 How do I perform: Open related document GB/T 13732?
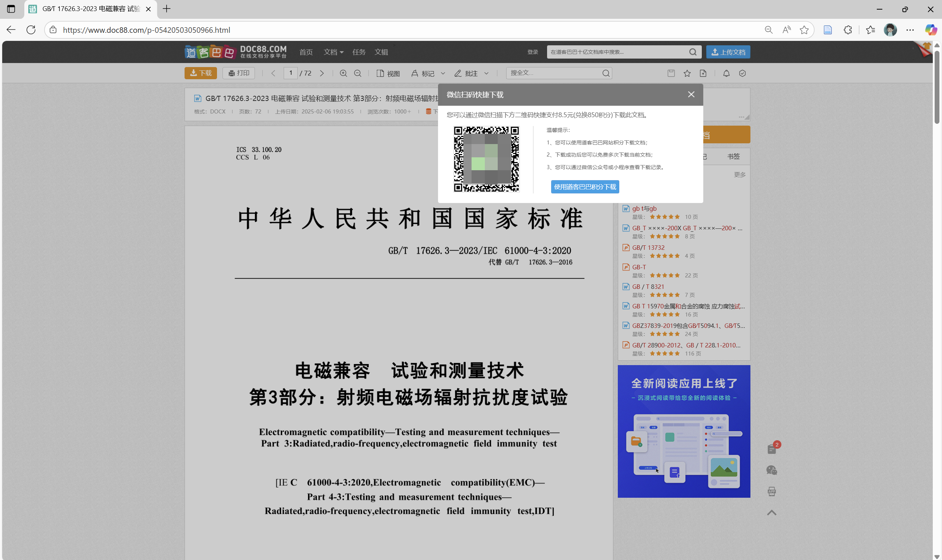[648, 248]
